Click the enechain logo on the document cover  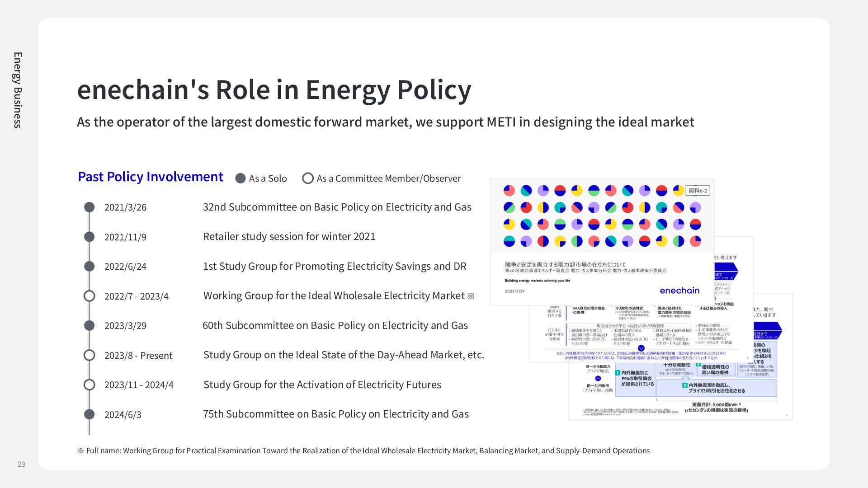point(679,291)
